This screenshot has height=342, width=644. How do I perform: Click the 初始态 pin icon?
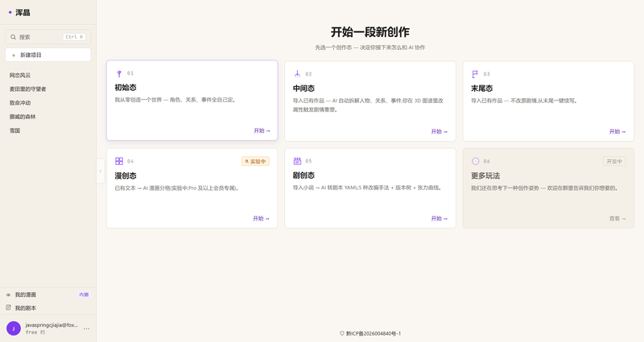point(119,74)
